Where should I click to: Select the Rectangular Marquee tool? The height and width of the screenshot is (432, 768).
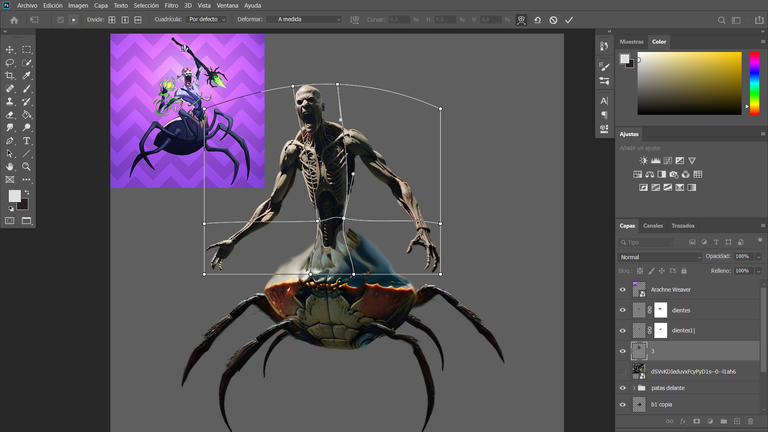pos(26,49)
